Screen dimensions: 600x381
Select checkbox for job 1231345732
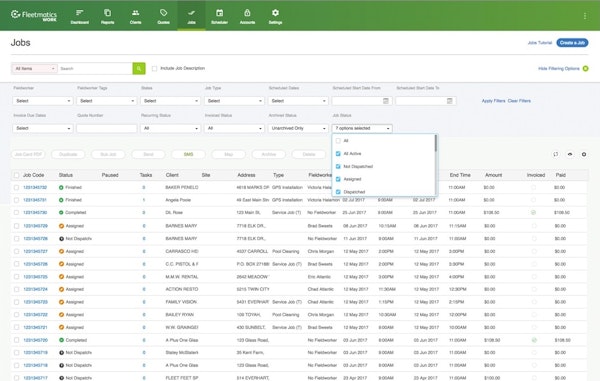pos(16,187)
